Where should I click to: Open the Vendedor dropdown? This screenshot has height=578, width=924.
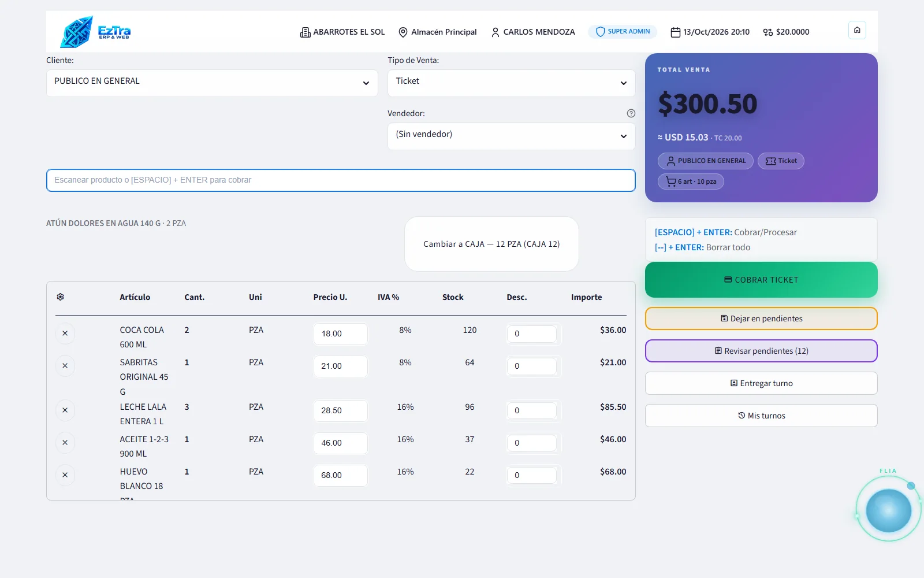(511, 136)
